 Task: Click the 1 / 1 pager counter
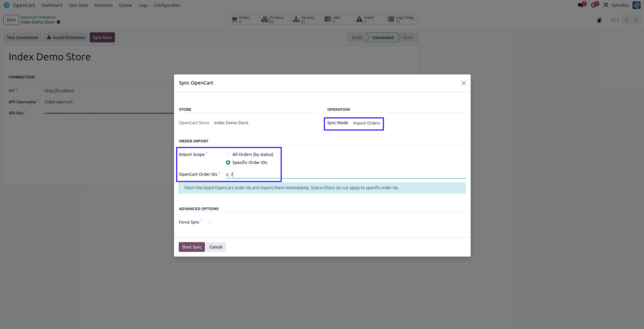click(x=615, y=20)
